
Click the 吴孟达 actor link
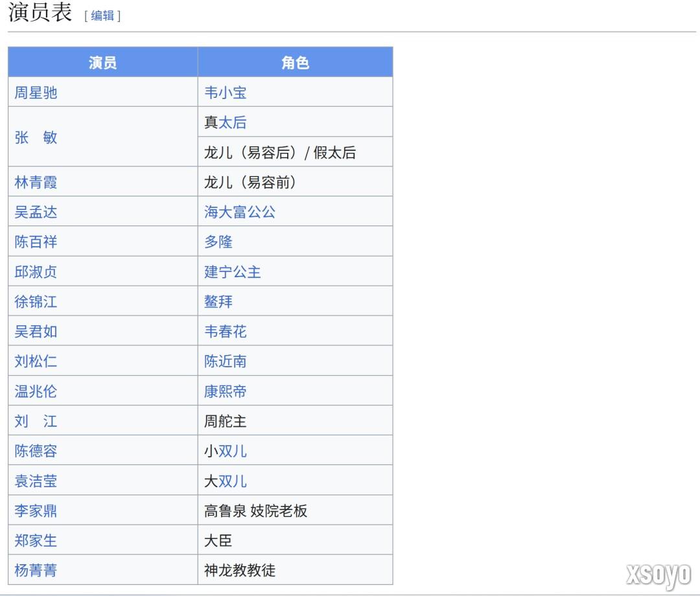click(x=36, y=212)
